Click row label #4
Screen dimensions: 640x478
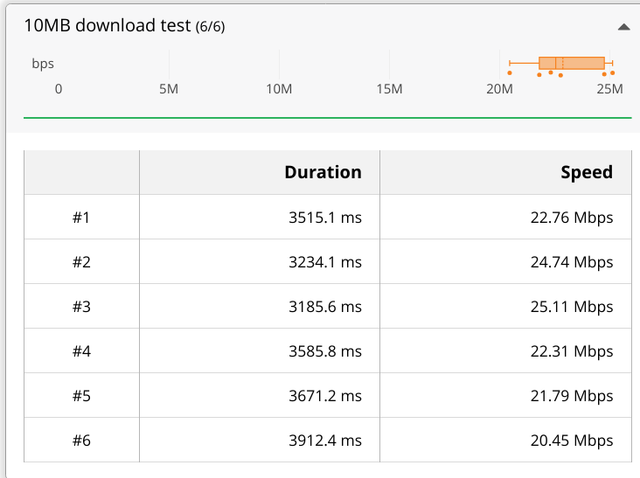(81, 351)
